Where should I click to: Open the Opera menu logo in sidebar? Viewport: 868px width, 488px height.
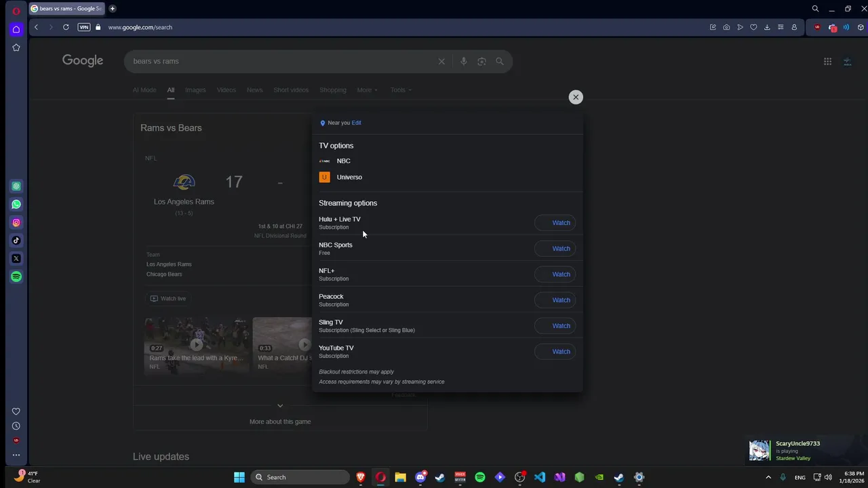point(16,11)
